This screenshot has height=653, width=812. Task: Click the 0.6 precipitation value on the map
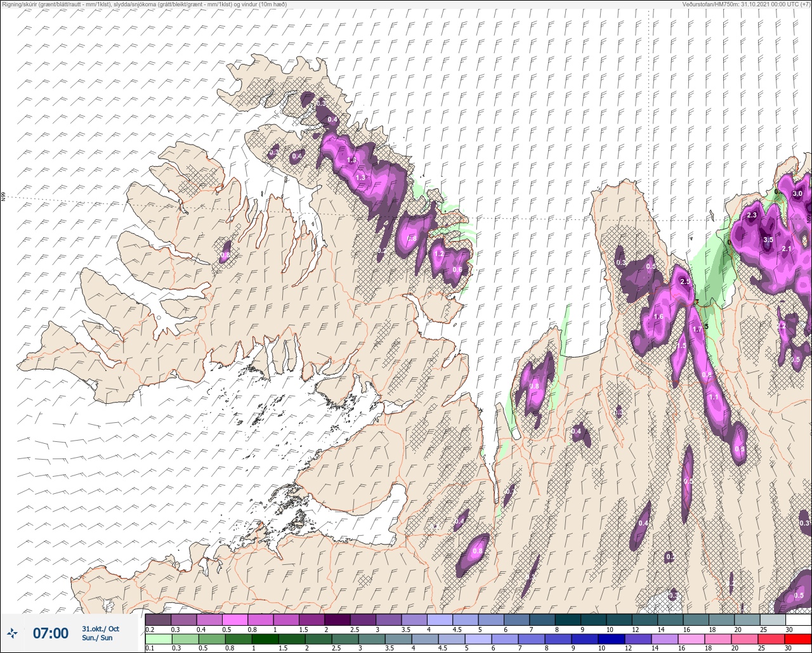pos(457,269)
